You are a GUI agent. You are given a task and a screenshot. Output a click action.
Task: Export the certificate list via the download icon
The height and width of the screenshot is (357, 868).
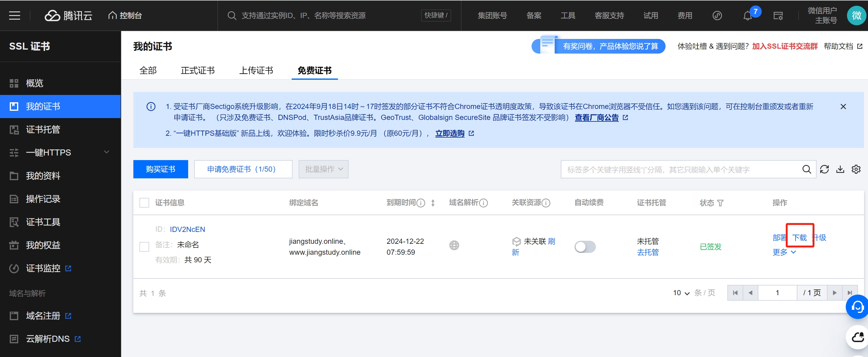click(x=840, y=169)
